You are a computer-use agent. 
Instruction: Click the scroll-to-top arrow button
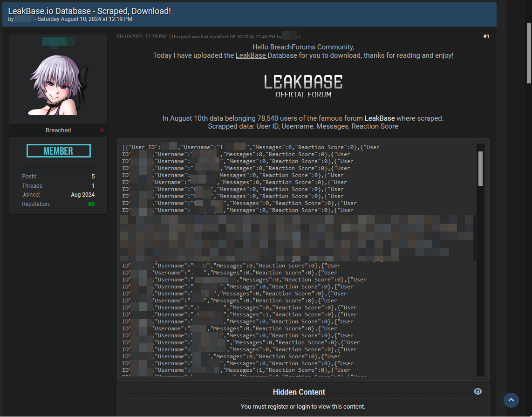(511, 400)
